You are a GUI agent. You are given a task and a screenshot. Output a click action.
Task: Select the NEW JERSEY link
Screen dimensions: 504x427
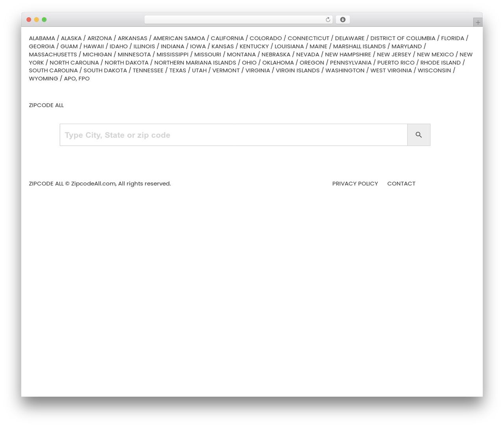click(394, 54)
